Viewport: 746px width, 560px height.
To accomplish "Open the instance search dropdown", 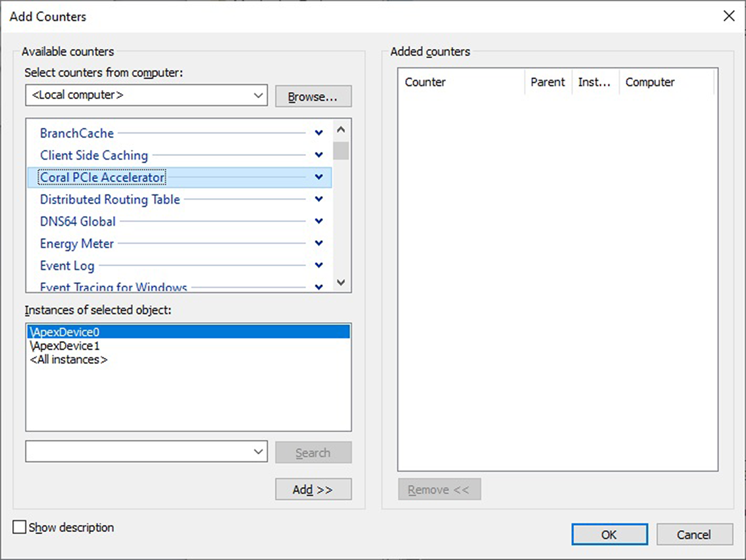I will tap(258, 452).
